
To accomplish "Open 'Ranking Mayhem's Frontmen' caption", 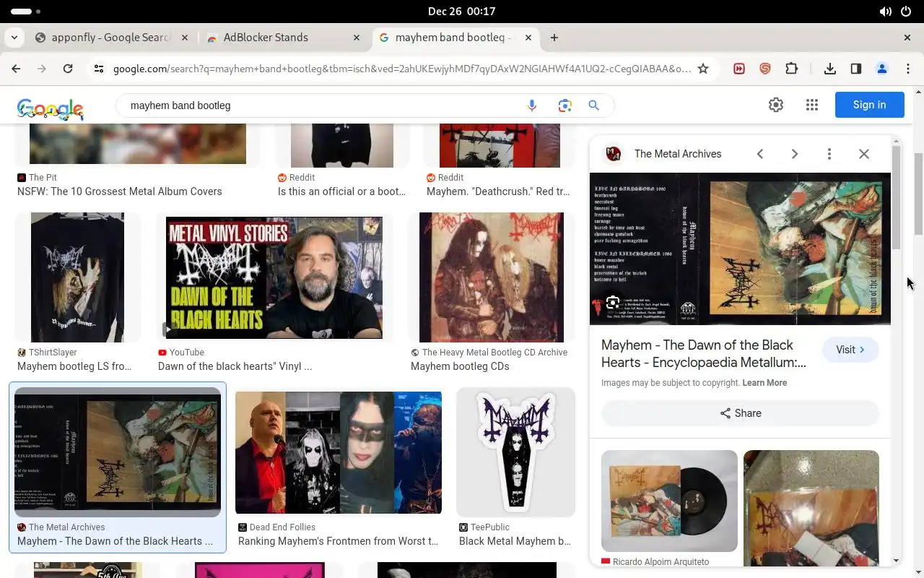I will point(338,541).
